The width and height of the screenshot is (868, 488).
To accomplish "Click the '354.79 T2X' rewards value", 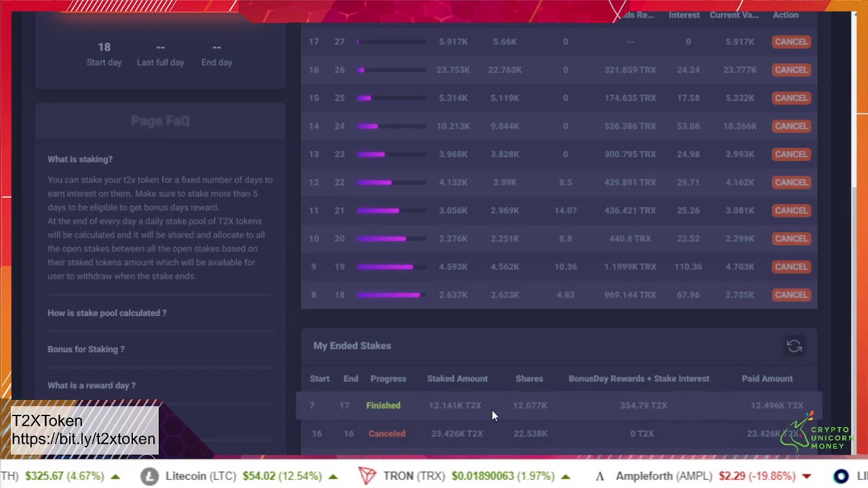I will click(x=644, y=405).
